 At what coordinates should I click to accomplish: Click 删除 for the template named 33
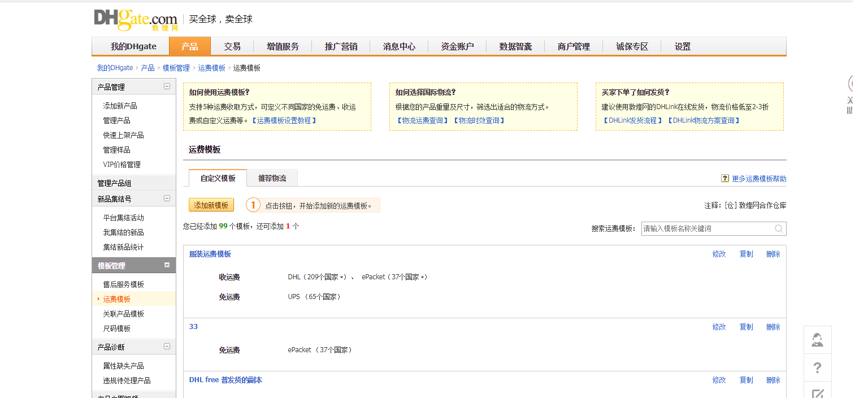click(772, 326)
